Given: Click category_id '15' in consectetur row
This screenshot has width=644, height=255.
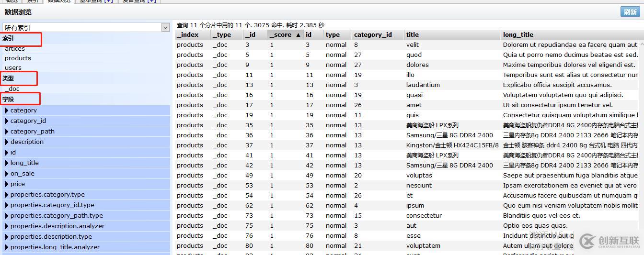Looking at the screenshot, I should (358, 215).
